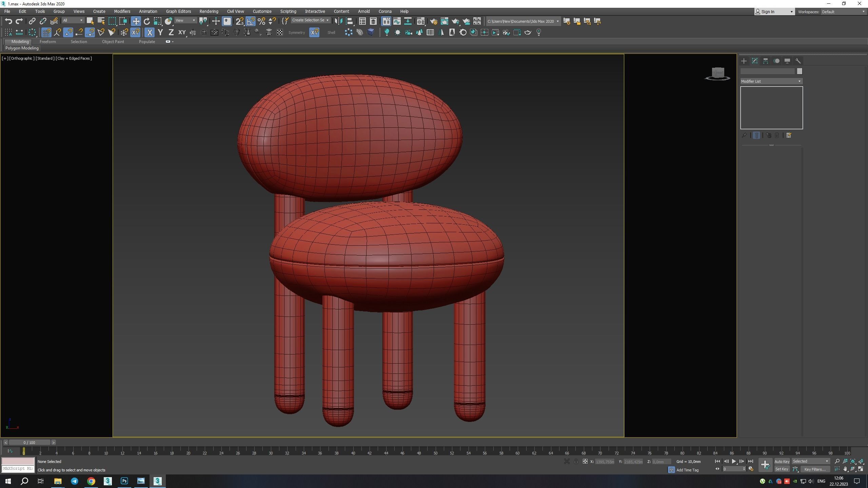This screenshot has width=868, height=488.
Task: Open the Align tool icon
Action: pos(350,21)
